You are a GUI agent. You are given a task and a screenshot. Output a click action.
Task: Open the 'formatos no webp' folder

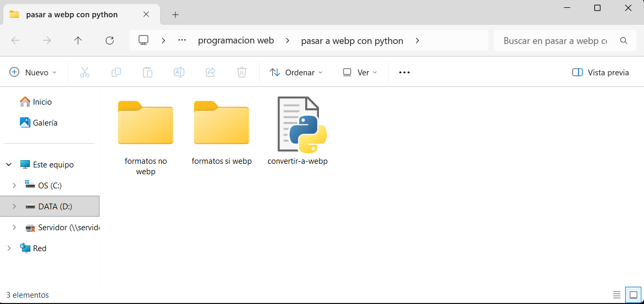pyautogui.click(x=146, y=123)
